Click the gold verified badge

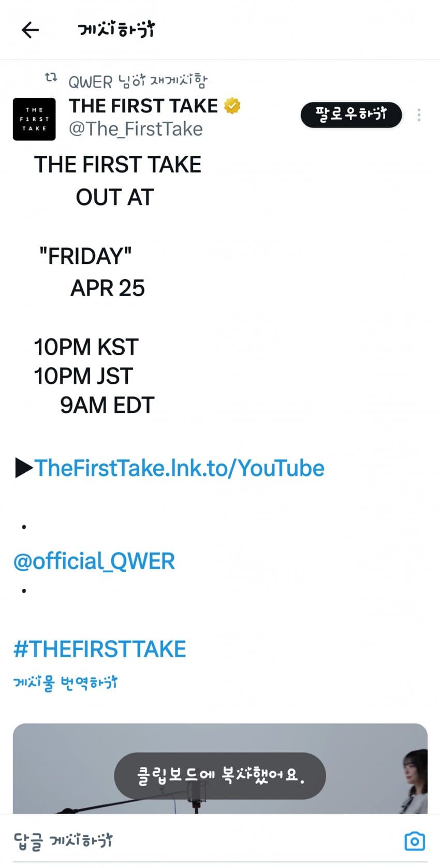pyautogui.click(x=232, y=106)
